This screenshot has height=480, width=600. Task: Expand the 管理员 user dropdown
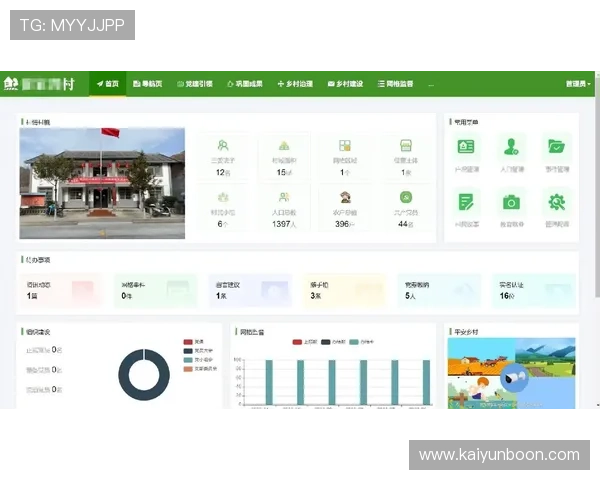pyautogui.click(x=578, y=84)
